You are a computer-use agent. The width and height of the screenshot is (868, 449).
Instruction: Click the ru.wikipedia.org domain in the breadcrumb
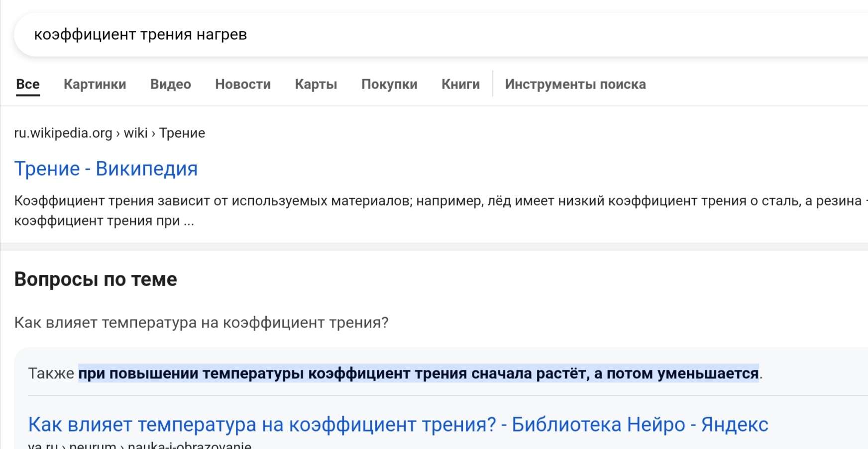(63, 133)
